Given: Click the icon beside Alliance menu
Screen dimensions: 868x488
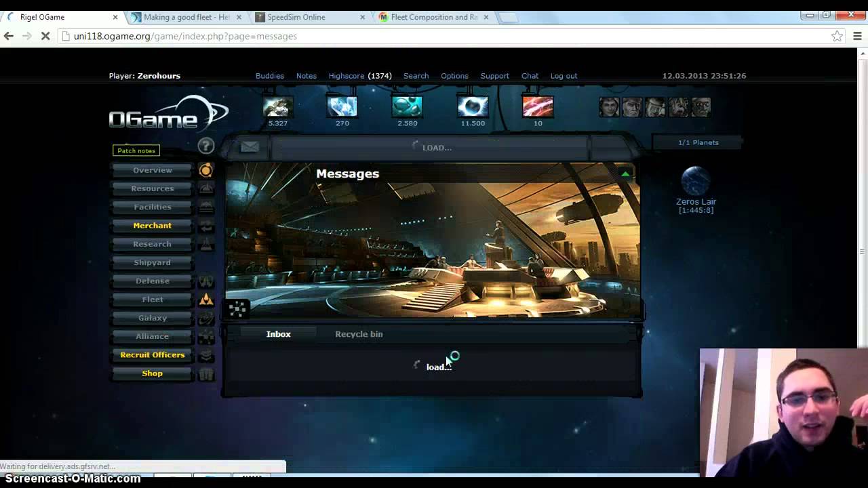Looking at the screenshot, I should (x=206, y=336).
